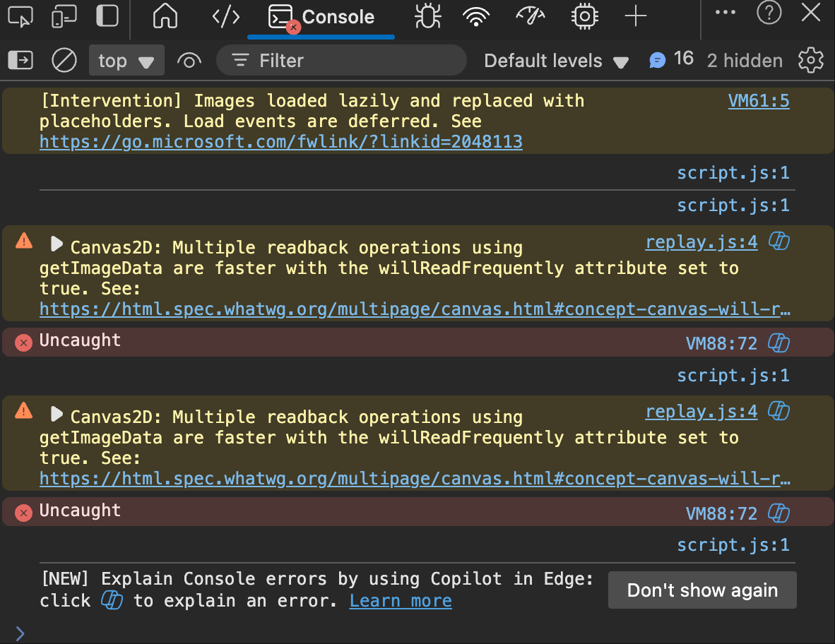Open the Network wifi panel
The width and height of the screenshot is (835, 644).
[x=476, y=17]
